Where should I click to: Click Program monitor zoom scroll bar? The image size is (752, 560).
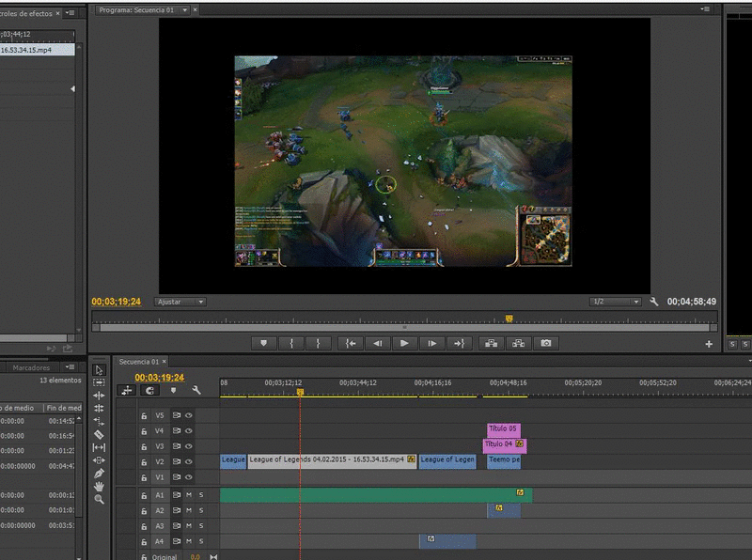tap(404, 328)
